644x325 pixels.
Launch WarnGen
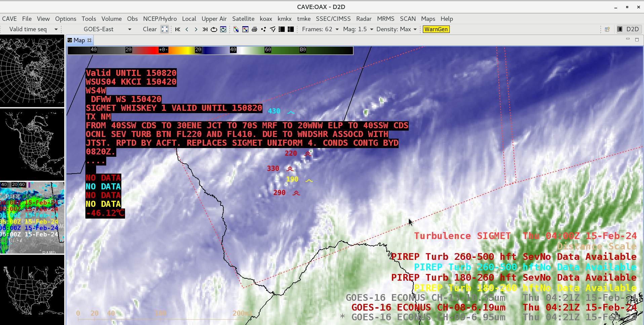(x=436, y=29)
